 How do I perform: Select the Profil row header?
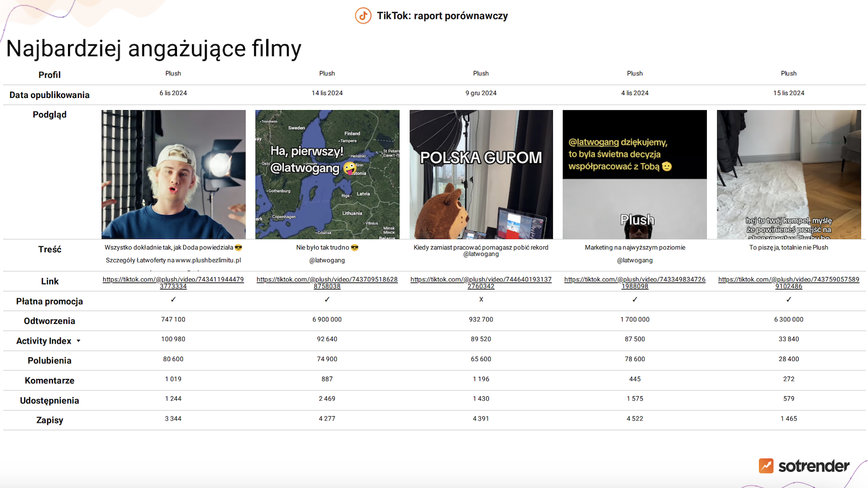[x=50, y=74]
